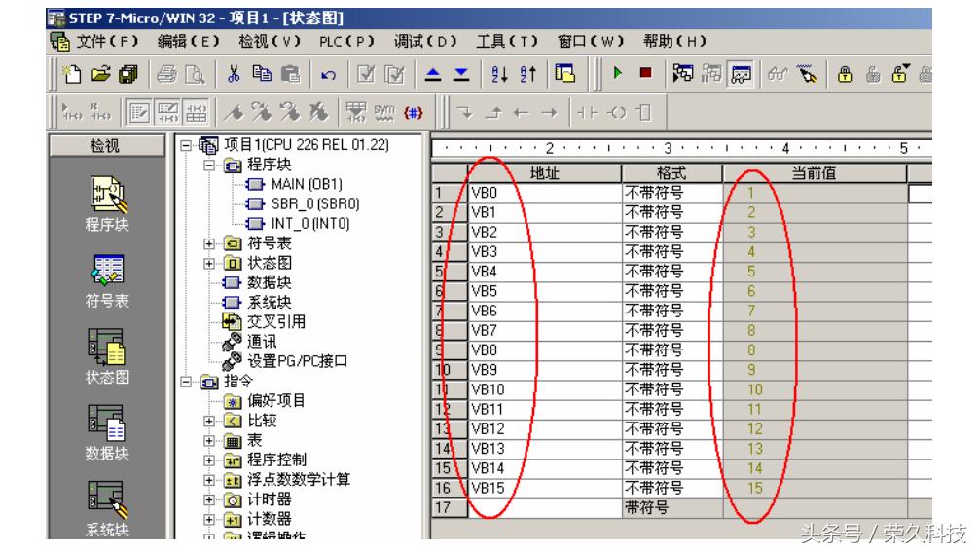This screenshot has height=552, width=980.
Task: Click the Upload from PLC arrow icon
Action: click(434, 74)
